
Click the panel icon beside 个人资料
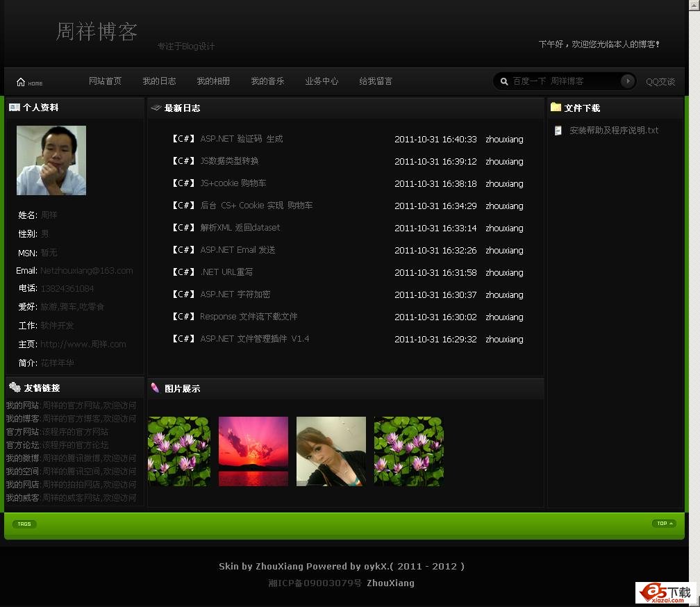14,108
